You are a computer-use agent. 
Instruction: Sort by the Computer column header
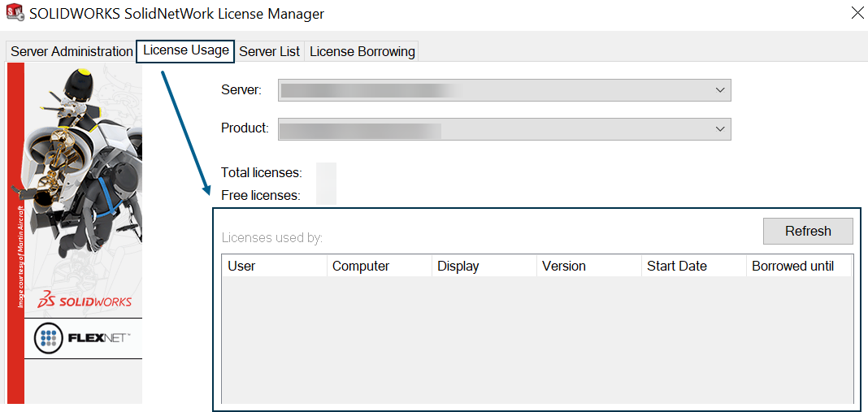click(380, 266)
